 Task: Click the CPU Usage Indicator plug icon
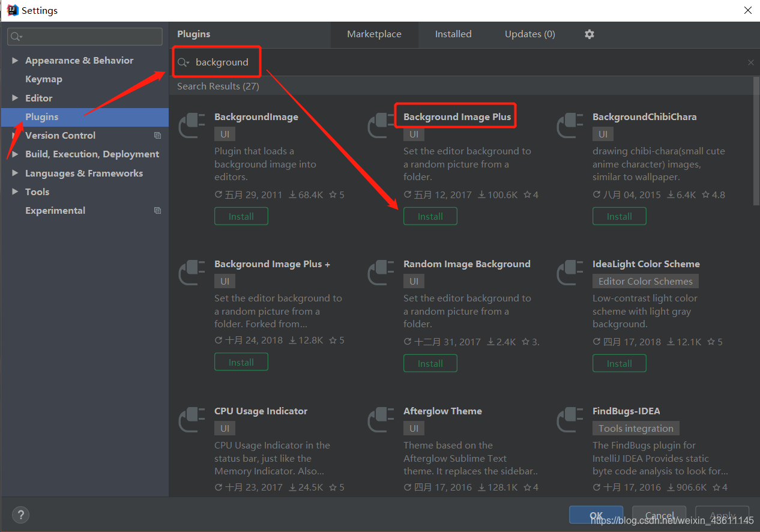click(192, 420)
